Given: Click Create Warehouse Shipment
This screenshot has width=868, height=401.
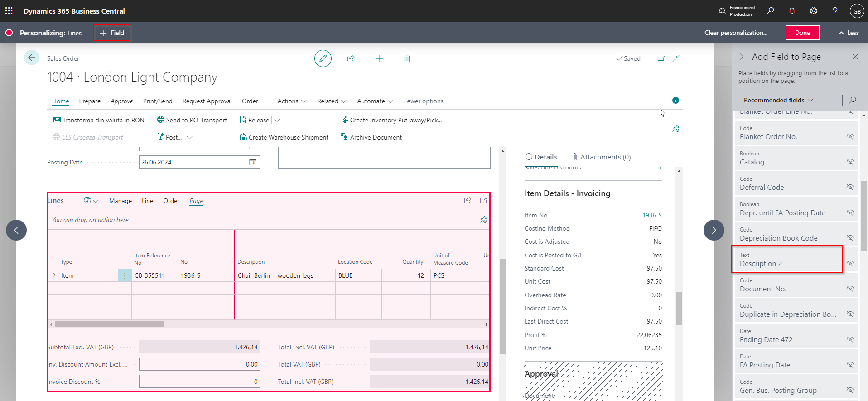Looking at the screenshot, I should (284, 137).
